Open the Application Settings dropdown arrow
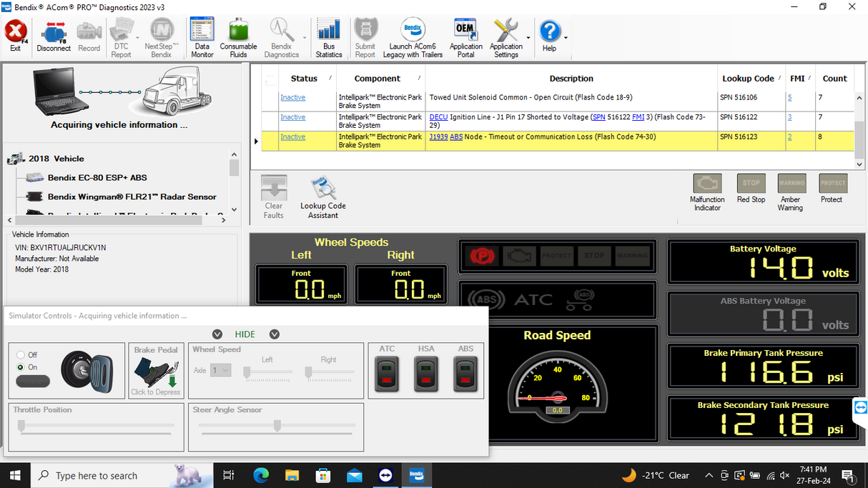868x488 pixels. click(529, 36)
